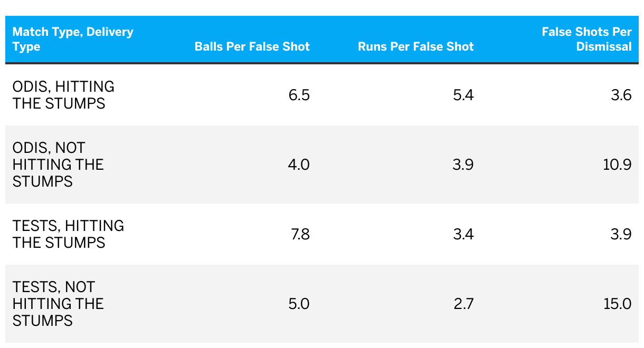644x348 pixels.
Task: Click the 3.9 value in the ODIS row
Action: (x=462, y=165)
